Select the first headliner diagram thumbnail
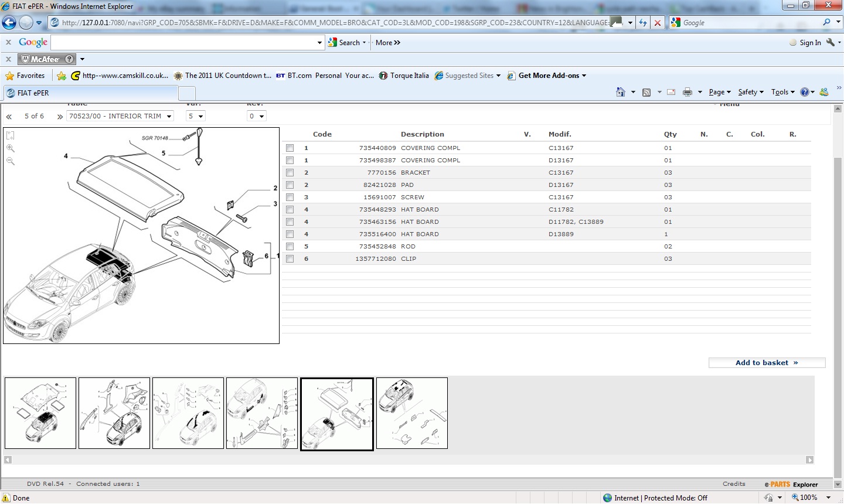 pos(40,413)
